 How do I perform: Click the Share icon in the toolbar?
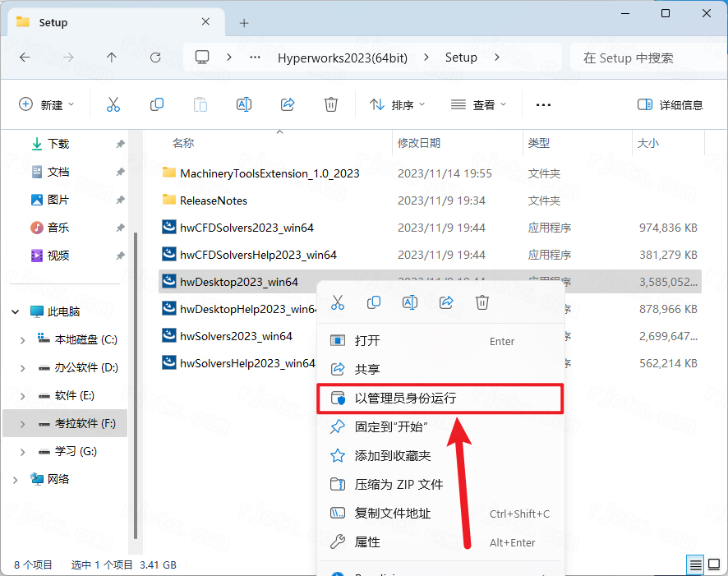[288, 104]
